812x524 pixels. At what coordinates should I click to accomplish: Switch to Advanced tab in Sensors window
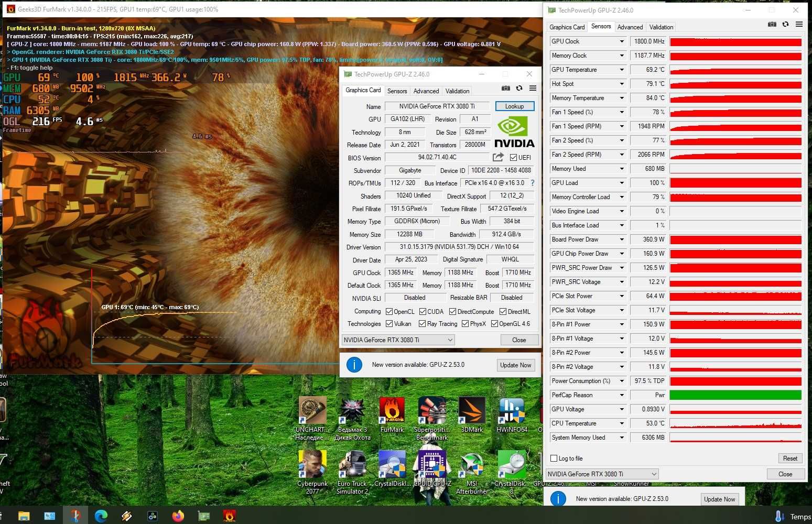pos(630,27)
